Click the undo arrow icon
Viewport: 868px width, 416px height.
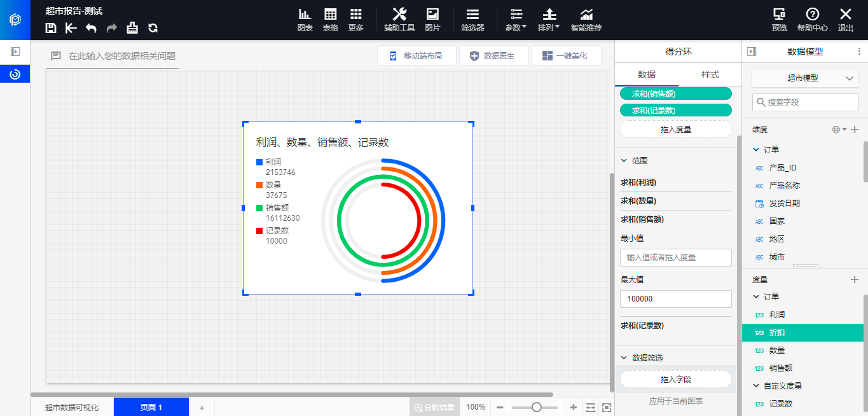(x=91, y=28)
